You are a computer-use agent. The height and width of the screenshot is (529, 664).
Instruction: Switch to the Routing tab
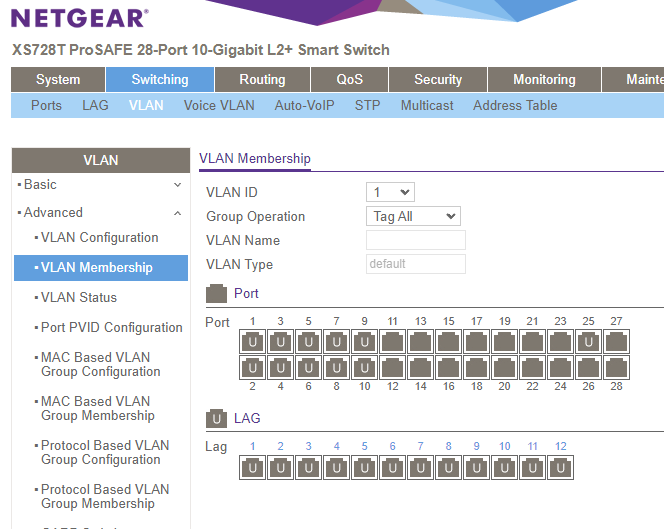click(262, 80)
